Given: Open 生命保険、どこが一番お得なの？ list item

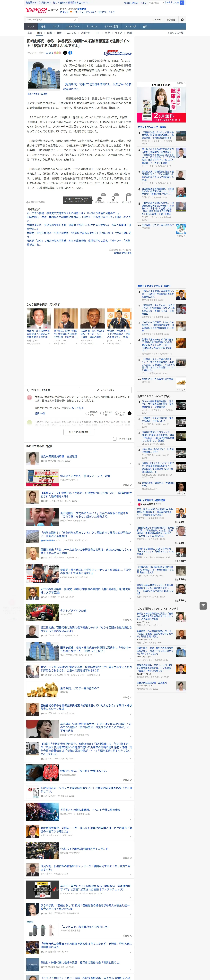Looking at the screenshot, I should click(x=79, y=688).
